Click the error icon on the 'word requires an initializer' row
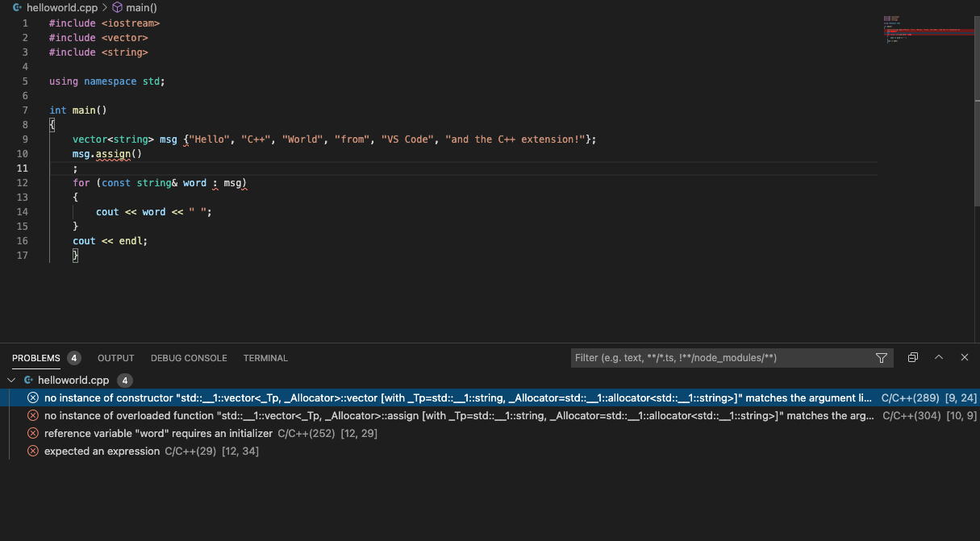Image resolution: width=980 pixels, height=541 pixels. 32,433
